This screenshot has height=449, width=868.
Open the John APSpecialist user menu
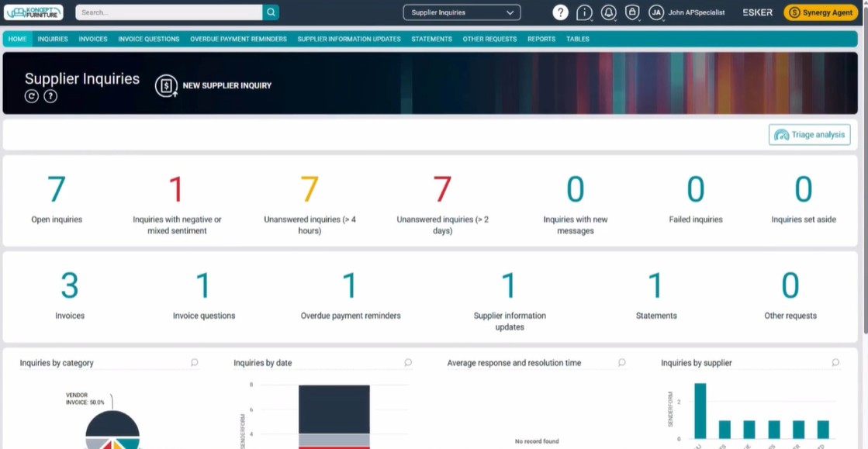click(696, 12)
